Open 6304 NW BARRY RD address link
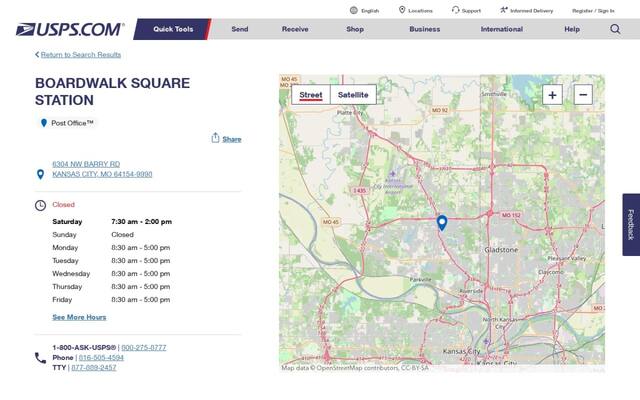The image size is (640, 400). click(86, 164)
